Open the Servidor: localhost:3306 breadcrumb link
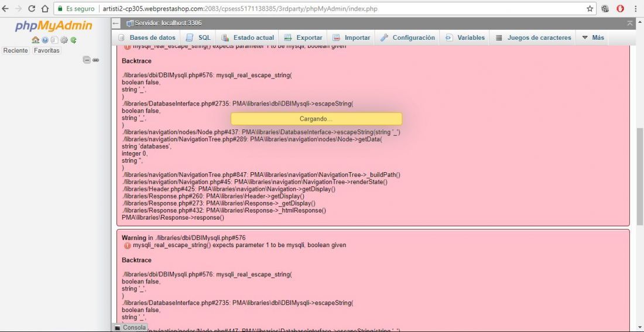Image resolution: width=644 pixels, height=332 pixels. point(168,23)
